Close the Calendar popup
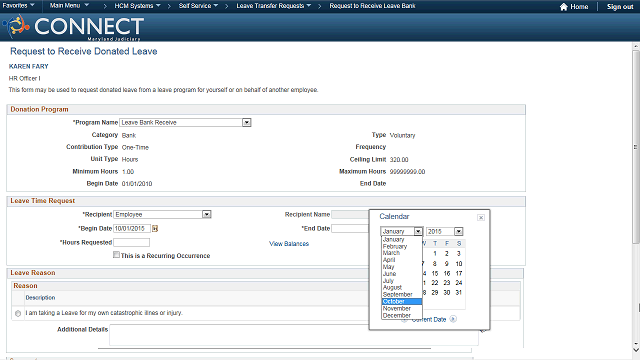The height and width of the screenshot is (360, 640). click(481, 218)
